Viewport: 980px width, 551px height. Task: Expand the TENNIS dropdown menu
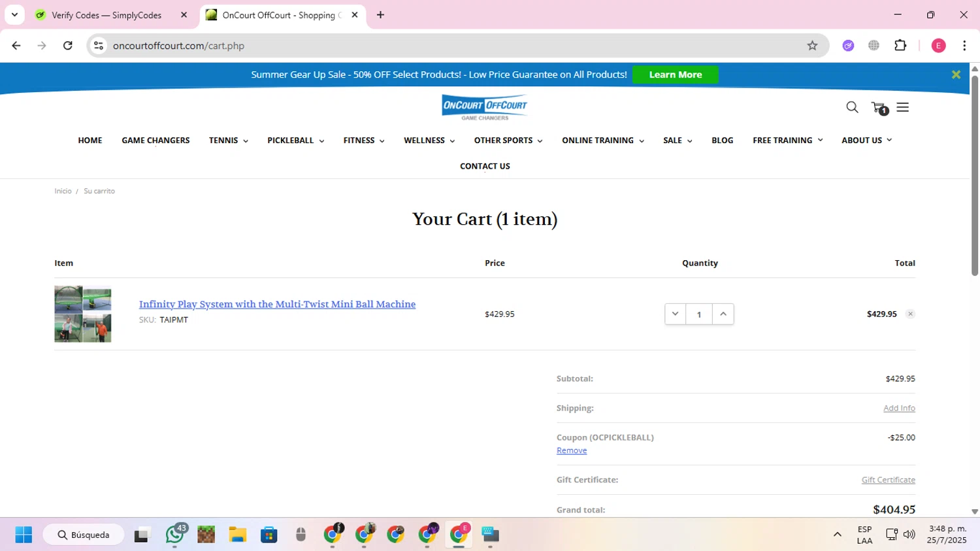point(228,141)
